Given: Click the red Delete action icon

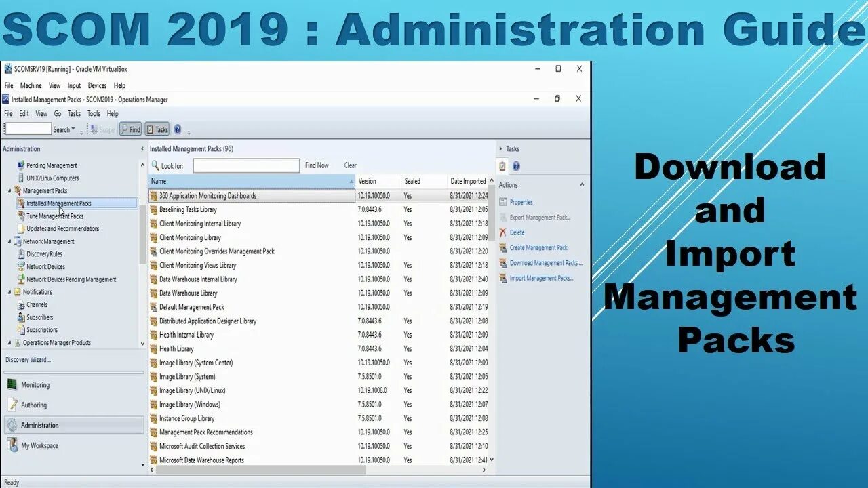Looking at the screenshot, I should coord(503,232).
